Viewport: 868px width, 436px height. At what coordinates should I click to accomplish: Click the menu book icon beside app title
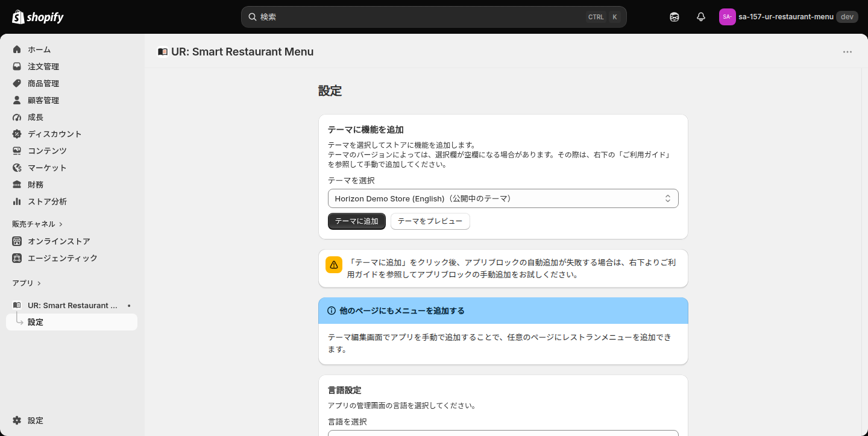pyautogui.click(x=163, y=52)
